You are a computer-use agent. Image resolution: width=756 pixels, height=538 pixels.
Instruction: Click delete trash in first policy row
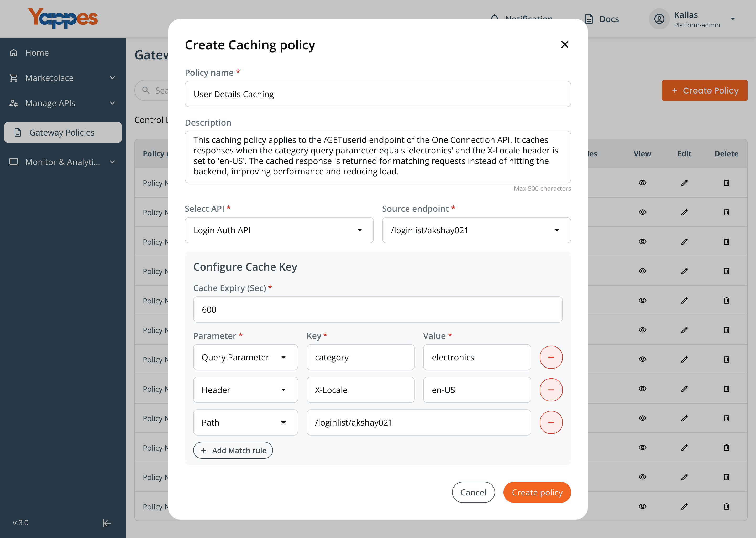[727, 183]
